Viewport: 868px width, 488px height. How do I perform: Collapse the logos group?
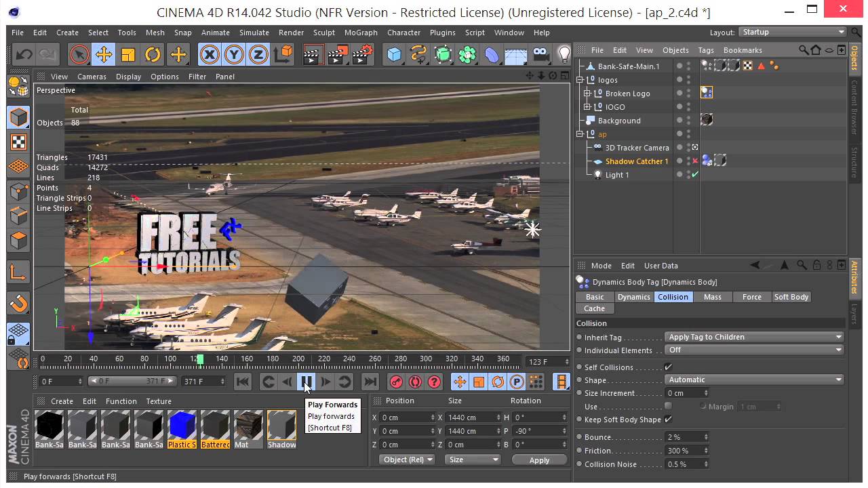[x=580, y=80]
